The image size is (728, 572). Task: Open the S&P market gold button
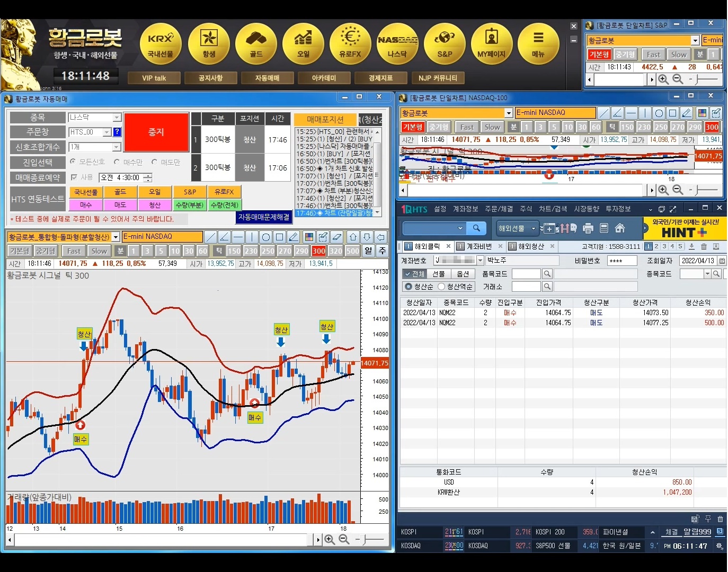pyautogui.click(x=445, y=44)
